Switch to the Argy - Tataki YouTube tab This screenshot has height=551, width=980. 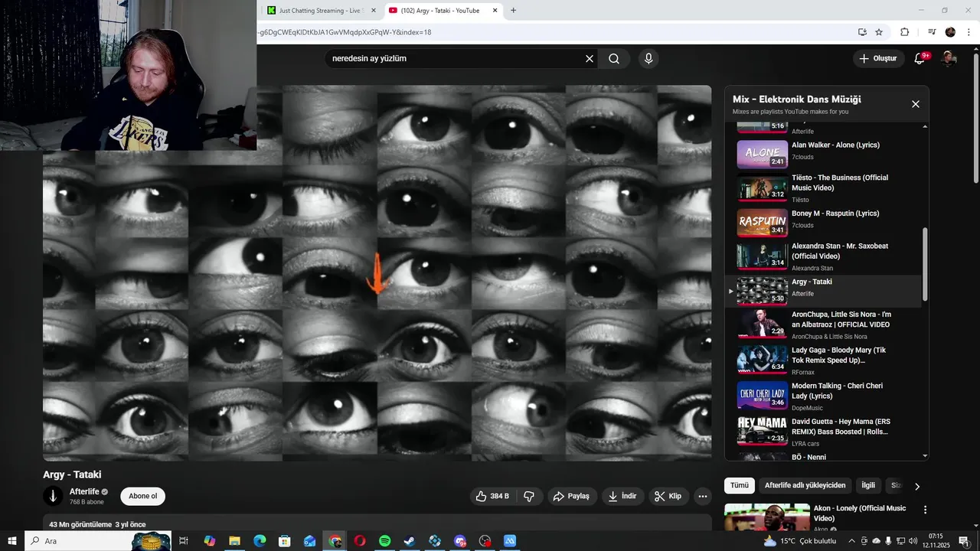(440, 11)
